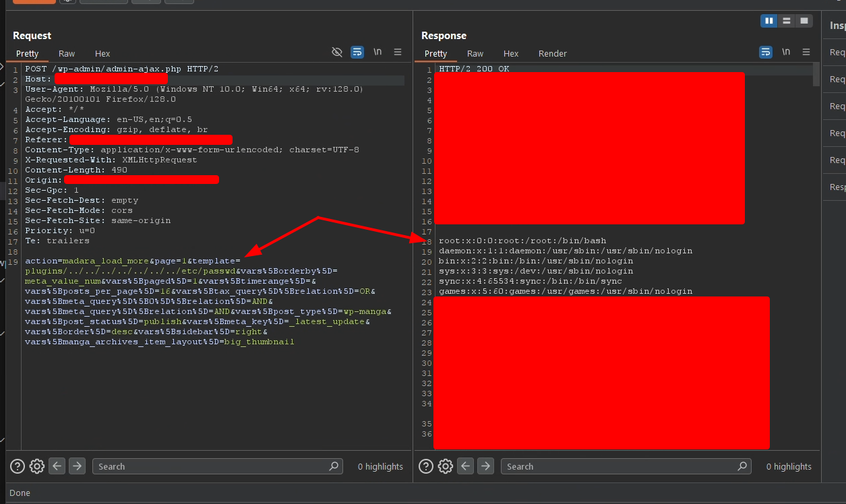Click the 'sync:x:4:65534:sync' response line
846x504 pixels.
[x=531, y=281]
